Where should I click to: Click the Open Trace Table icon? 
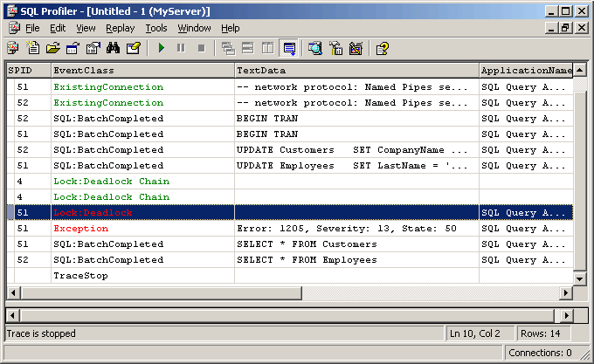coord(73,48)
